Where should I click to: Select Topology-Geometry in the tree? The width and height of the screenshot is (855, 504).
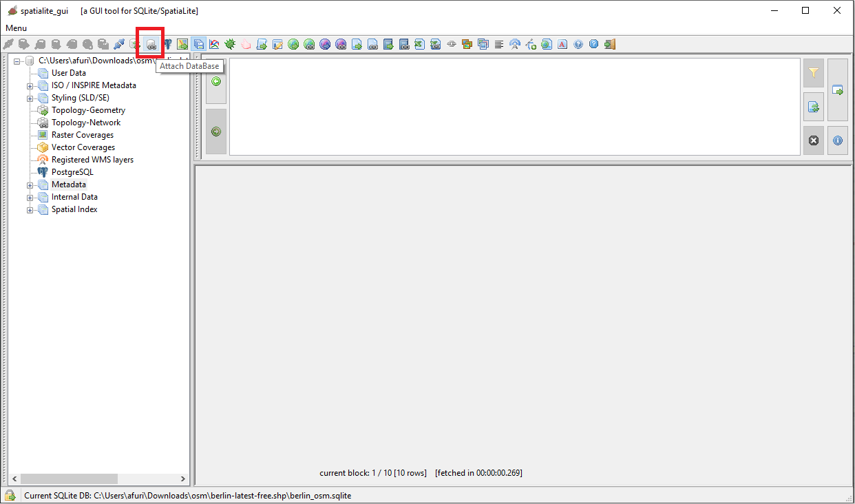coord(88,110)
